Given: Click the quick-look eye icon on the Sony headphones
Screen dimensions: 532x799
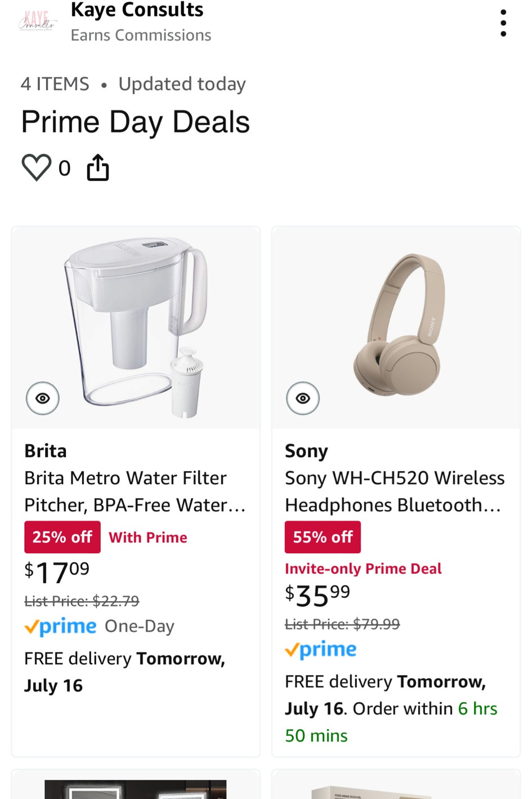Looking at the screenshot, I should pos(302,398).
